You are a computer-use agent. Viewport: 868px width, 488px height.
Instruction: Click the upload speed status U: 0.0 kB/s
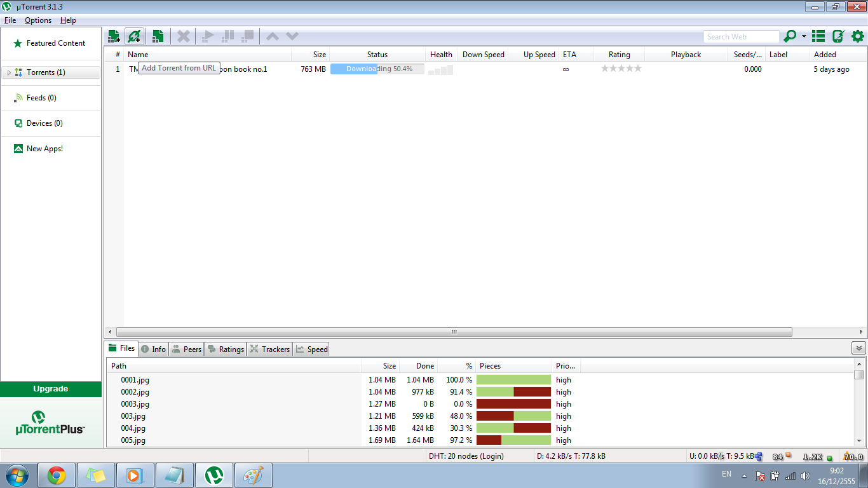tap(722, 456)
